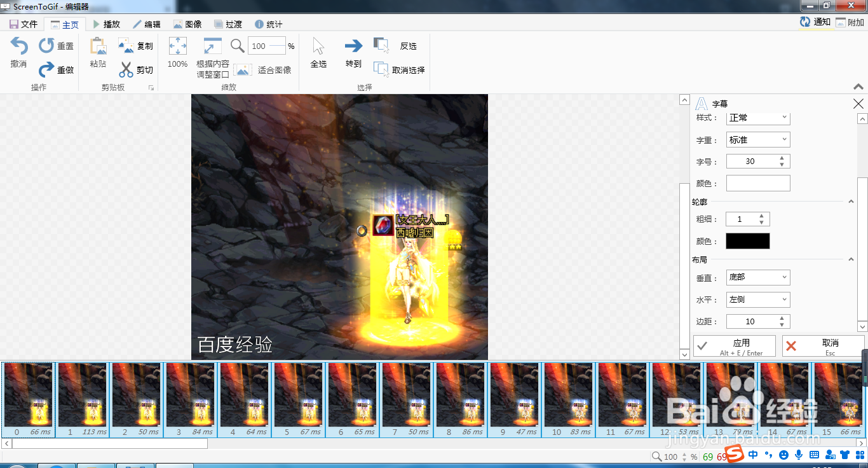This screenshot has height=468, width=868.
Task: Click the Cut (剪切) scissors icon
Action: (x=126, y=69)
